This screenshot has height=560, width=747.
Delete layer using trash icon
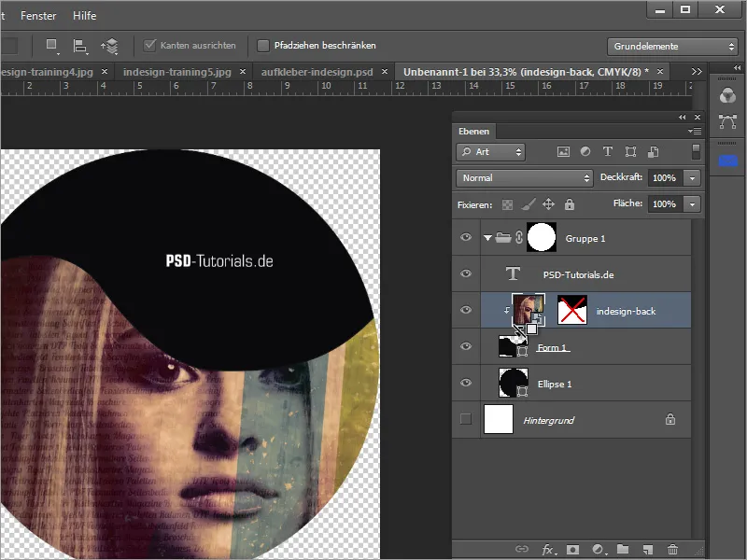click(672, 550)
